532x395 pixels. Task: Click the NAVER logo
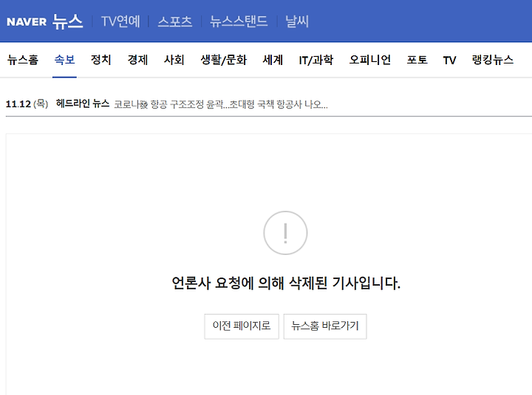pos(27,22)
